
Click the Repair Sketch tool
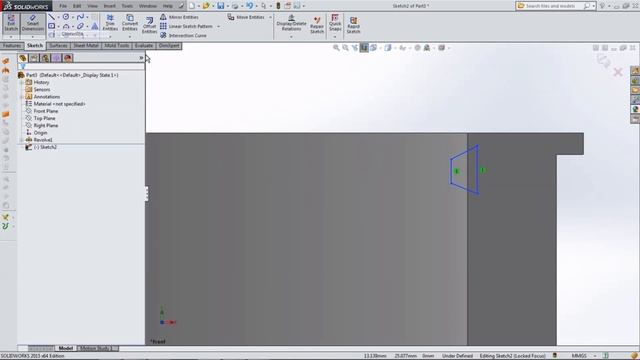coord(317,25)
